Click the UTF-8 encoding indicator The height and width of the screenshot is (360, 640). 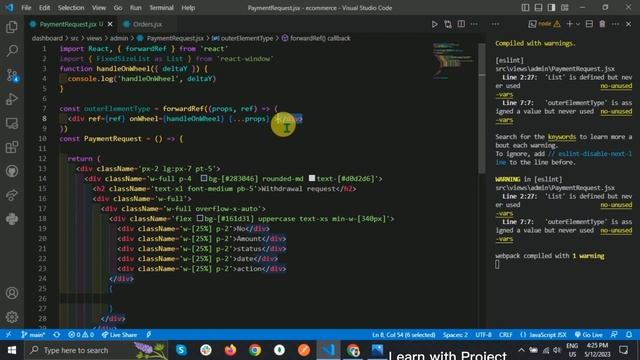click(484, 335)
